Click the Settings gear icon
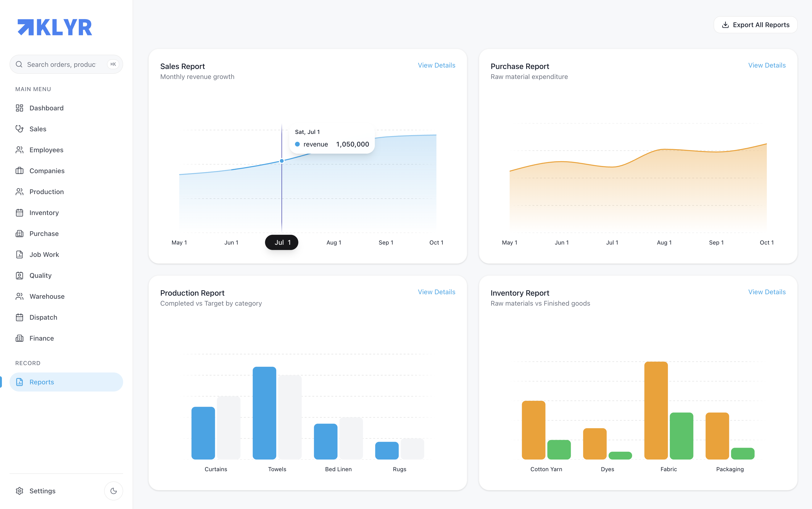The image size is (812, 509). [19, 491]
